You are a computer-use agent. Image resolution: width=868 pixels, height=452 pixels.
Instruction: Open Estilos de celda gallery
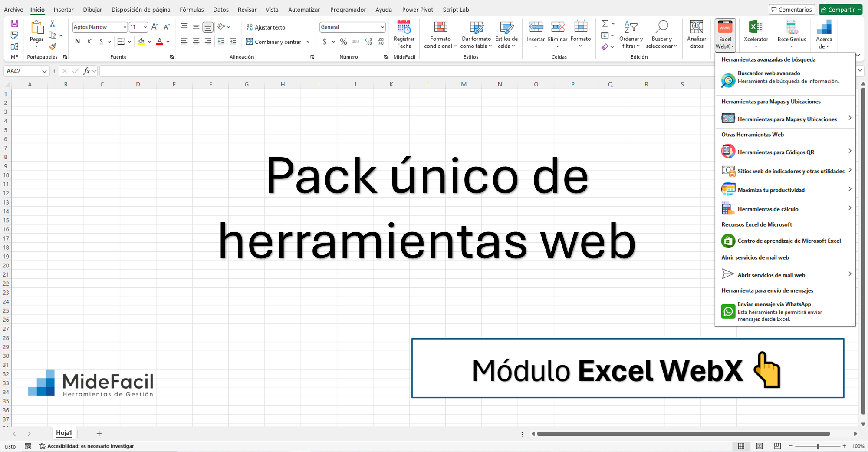pos(506,34)
